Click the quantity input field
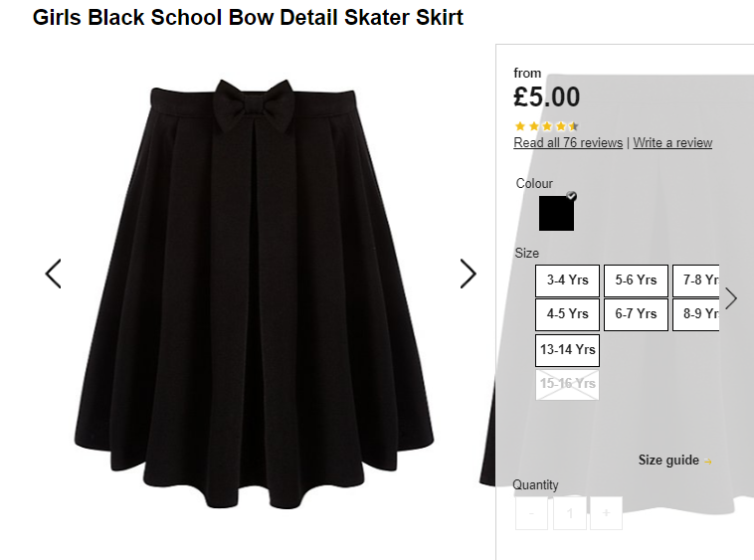The image size is (754, 560). pos(569,513)
